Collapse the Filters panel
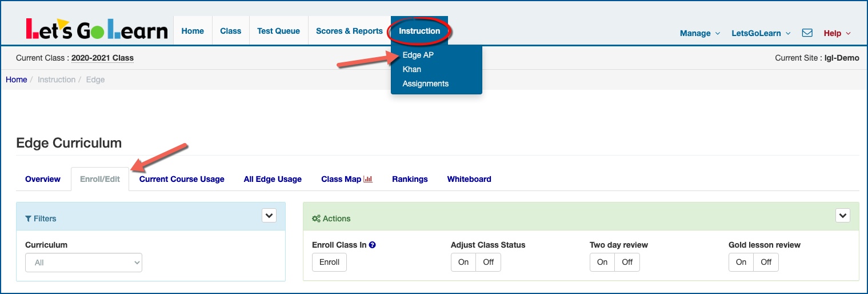 pos(269,216)
